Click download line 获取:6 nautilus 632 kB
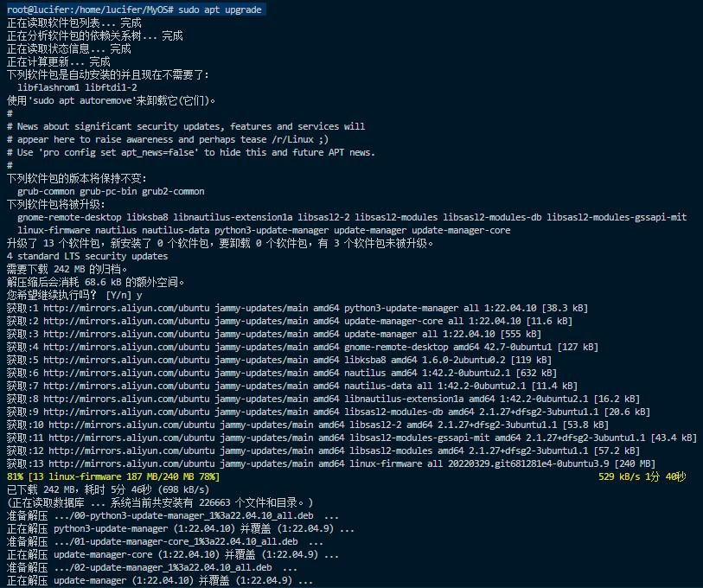Viewport: 703px width, 588px height. pos(282,374)
